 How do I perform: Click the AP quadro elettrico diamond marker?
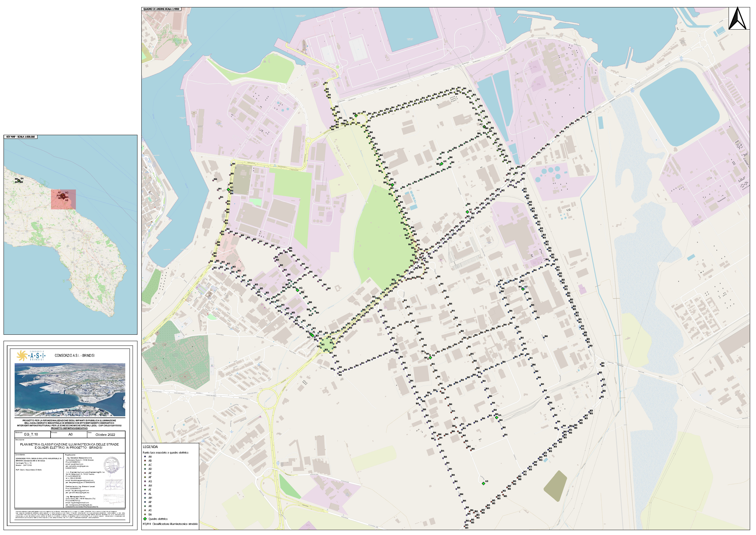523,290
